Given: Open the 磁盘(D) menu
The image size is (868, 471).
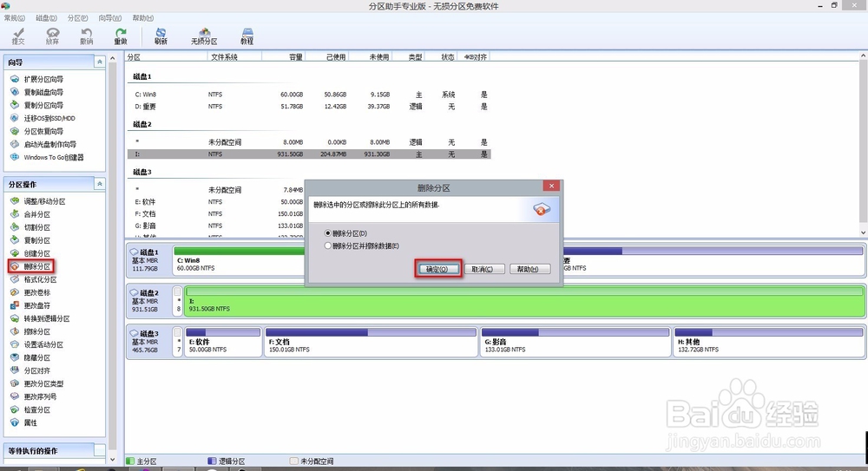Looking at the screenshot, I should pos(47,18).
